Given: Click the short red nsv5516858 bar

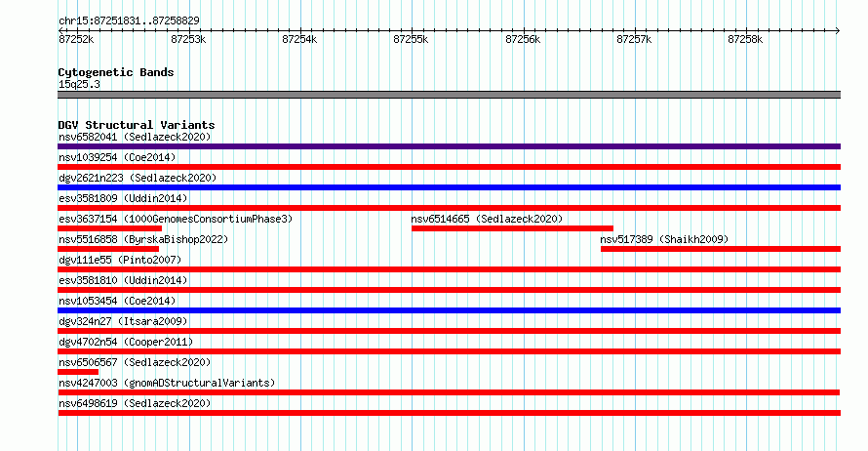Looking at the screenshot, I should click(x=108, y=249).
